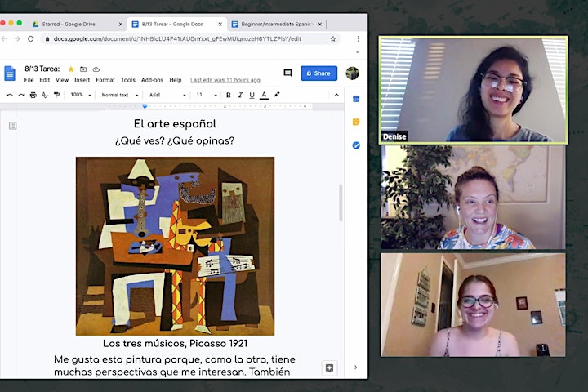The image size is (588, 392).
Task: Open the Tools menu
Action: click(x=128, y=80)
